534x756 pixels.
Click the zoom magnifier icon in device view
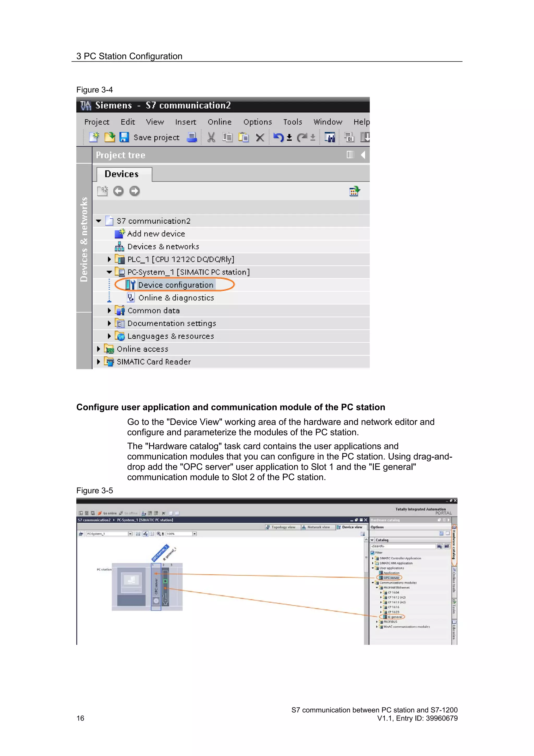(159, 534)
